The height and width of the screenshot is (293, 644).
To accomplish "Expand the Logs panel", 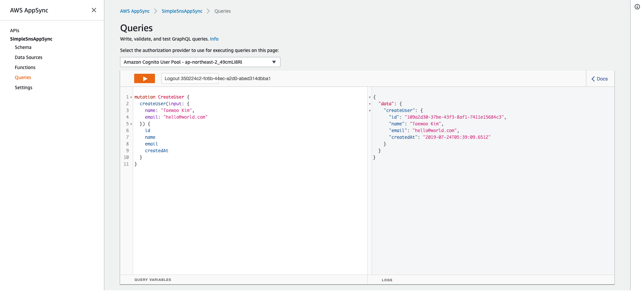I will (387, 280).
